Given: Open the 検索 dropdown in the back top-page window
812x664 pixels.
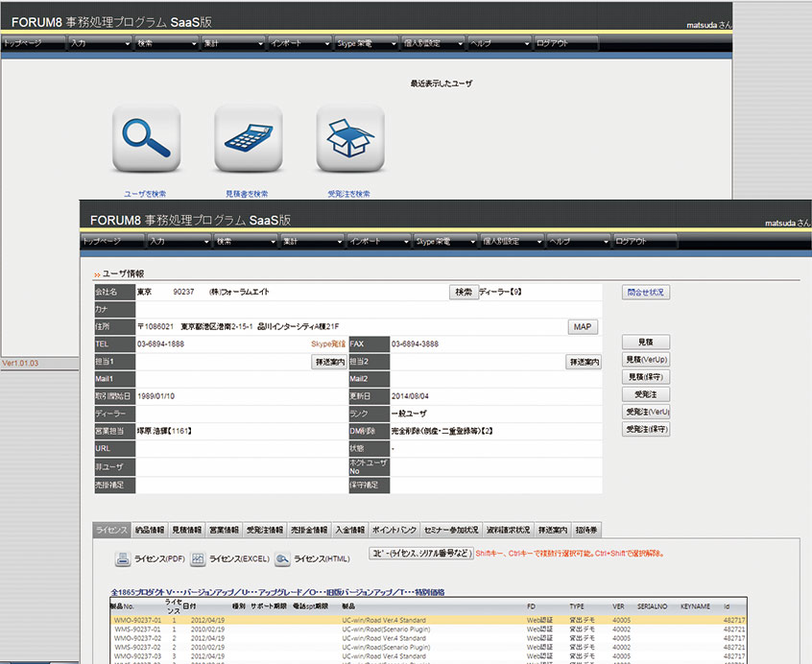Looking at the screenshot, I should coord(167,43).
